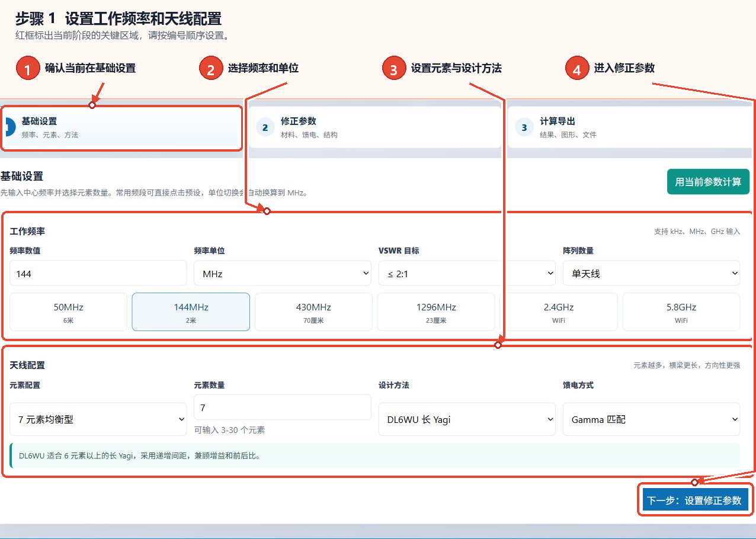Viewport: 756px width, 539px height.
Task: Click the 用当前参数计算 button
Action: click(708, 182)
